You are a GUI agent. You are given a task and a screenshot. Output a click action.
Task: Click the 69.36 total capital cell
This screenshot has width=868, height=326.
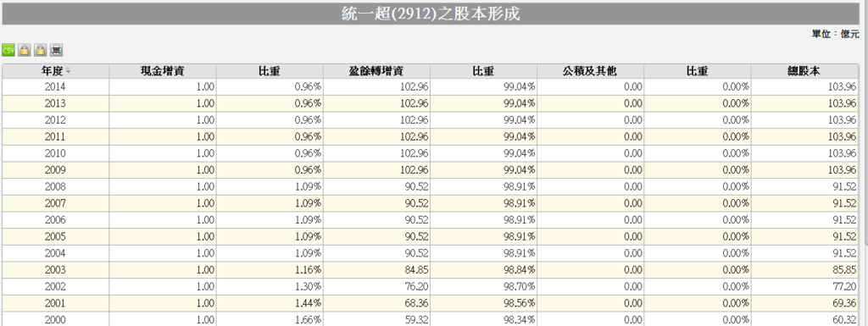pyautogui.click(x=804, y=303)
